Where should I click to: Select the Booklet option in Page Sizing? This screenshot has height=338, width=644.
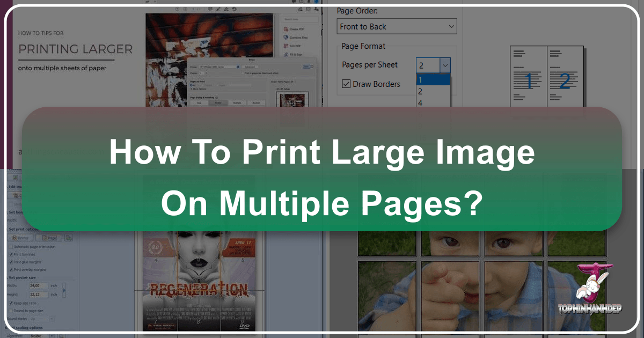click(257, 103)
